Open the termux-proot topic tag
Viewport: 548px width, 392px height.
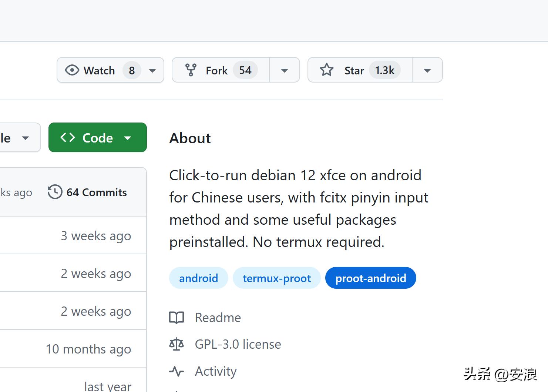[277, 278]
